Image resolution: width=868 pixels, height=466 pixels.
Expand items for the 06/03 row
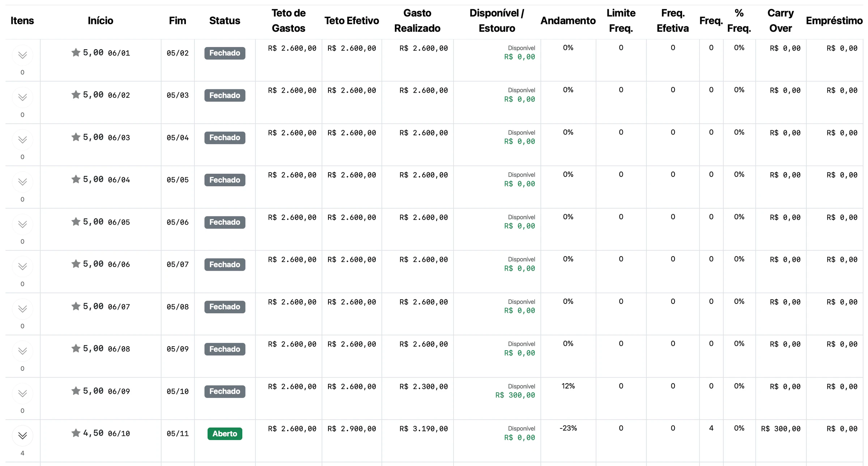pyautogui.click(x=22, y=140)
